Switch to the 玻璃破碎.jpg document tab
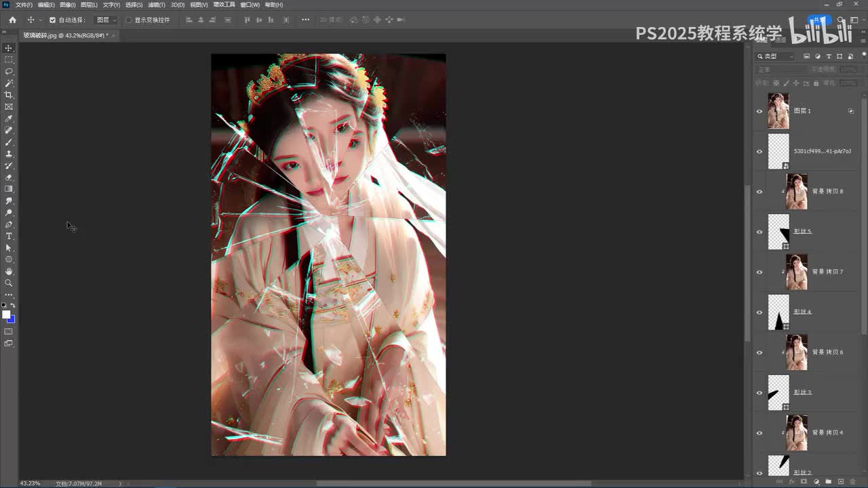 [x=65, y=35]
